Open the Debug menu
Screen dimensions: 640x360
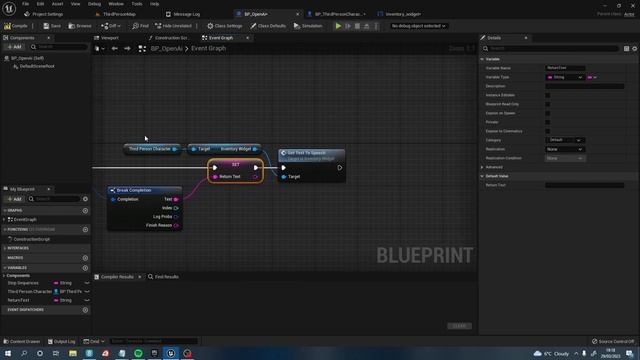(94, 4)
